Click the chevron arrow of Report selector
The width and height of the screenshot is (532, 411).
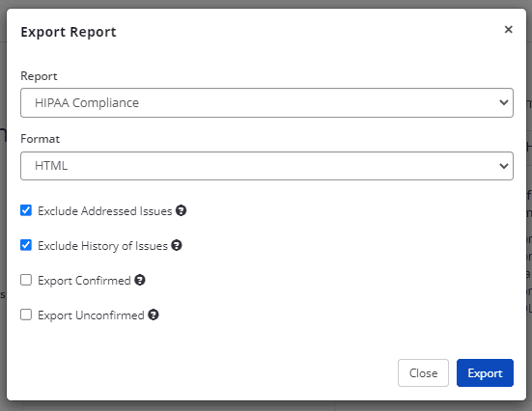coord(504,102)
